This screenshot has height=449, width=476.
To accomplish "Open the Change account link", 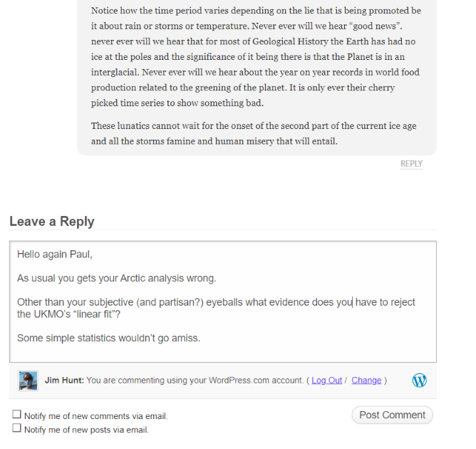I will [366, 381].
